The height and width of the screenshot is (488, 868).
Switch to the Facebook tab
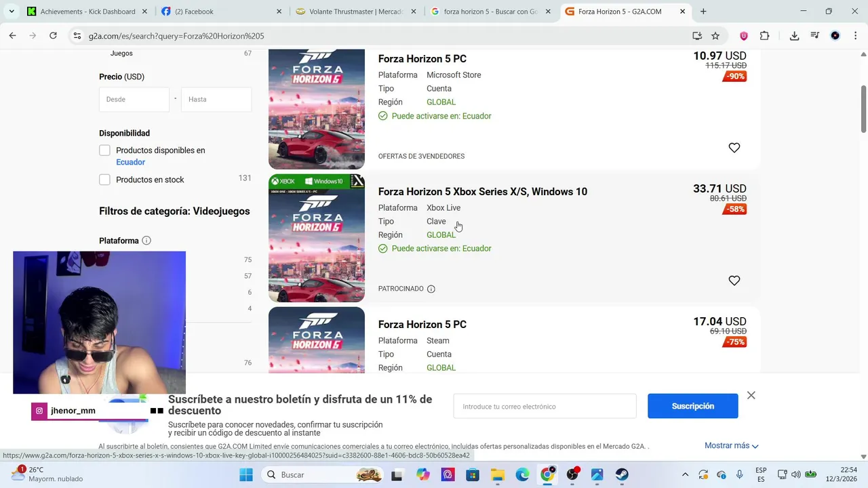point(220,12)
